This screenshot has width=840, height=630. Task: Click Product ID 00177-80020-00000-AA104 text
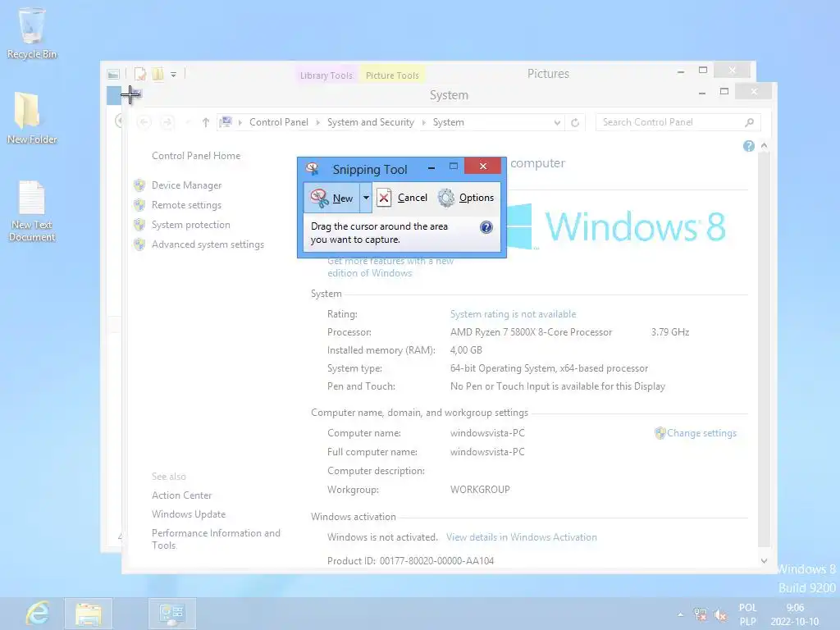410,561
